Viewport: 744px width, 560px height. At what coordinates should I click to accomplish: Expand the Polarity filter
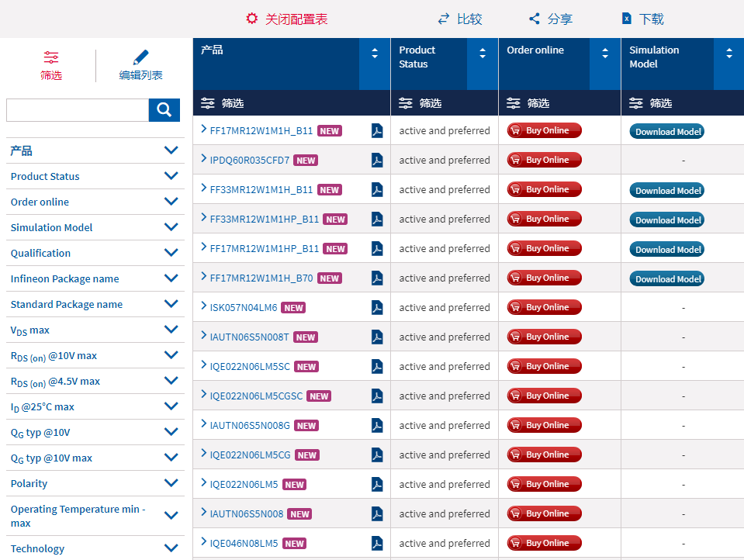171,483
